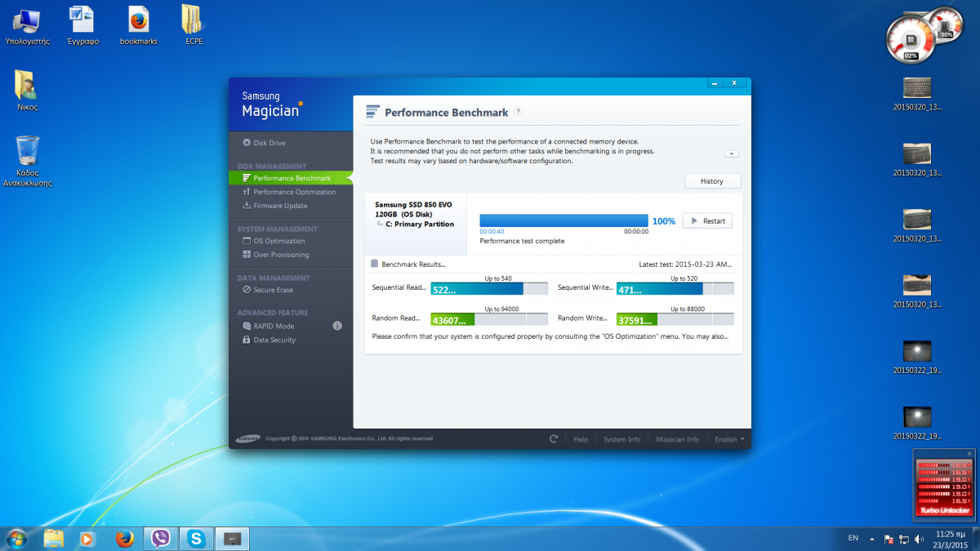Select the Κάδος Ανακύκλωσης recycle bin
This screenshot has width=980, height=551.
coord(27,162)
